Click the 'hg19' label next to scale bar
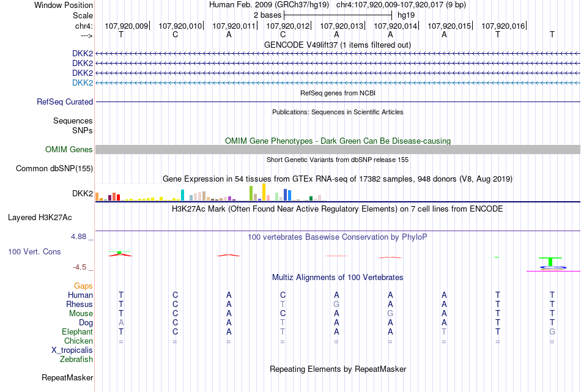581x392 pixels. pyautogui.click(x=405, y=15)
